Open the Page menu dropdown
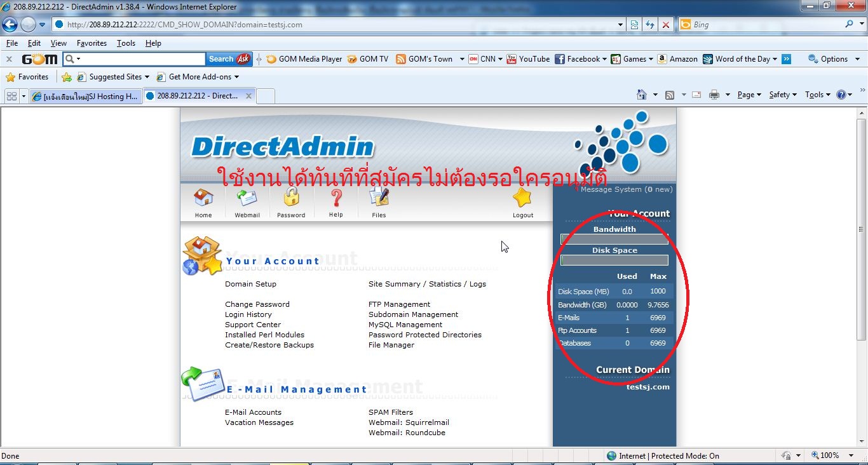868x465 pixels. 749,95
